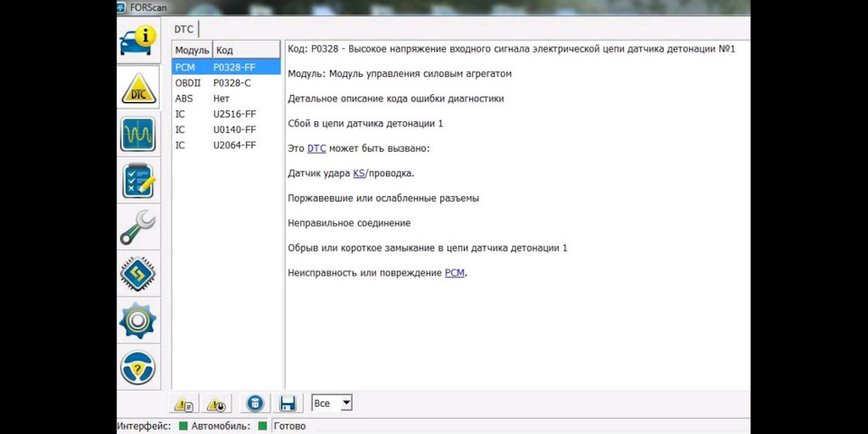This screenshot has width=868, height=434.
Task: Select the IC U2516-FF row
Action: (226, 114)
